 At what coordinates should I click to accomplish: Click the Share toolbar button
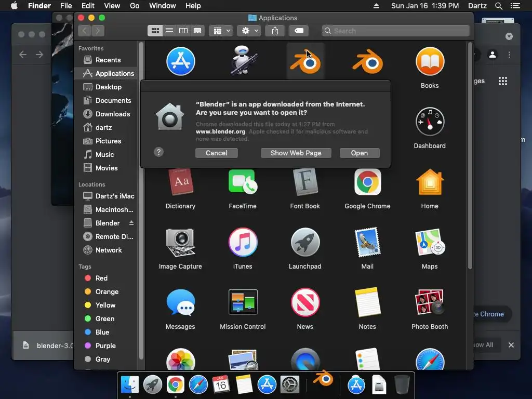tap(275, 31)
